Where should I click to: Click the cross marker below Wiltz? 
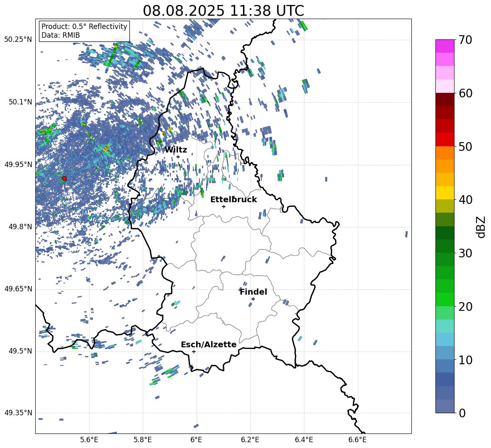[178, 157]
